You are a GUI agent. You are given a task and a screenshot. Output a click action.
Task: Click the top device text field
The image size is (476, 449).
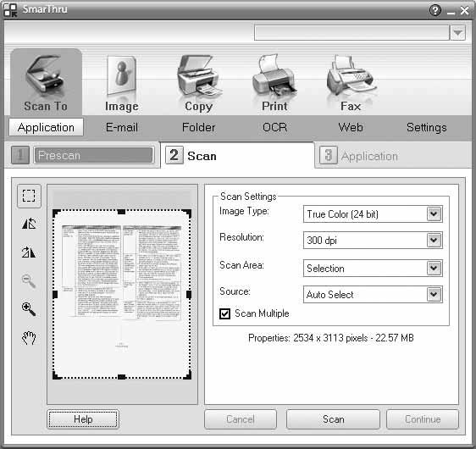click(x=351, y=33)
